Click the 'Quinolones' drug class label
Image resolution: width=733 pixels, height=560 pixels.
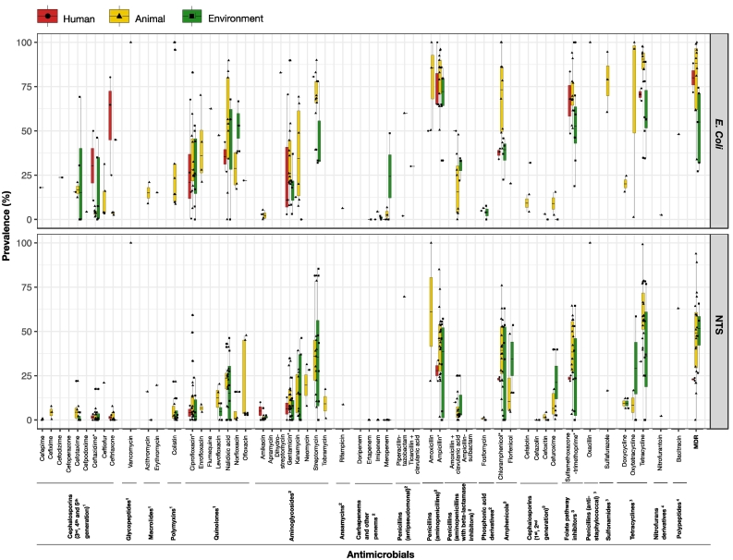point(216,523)
